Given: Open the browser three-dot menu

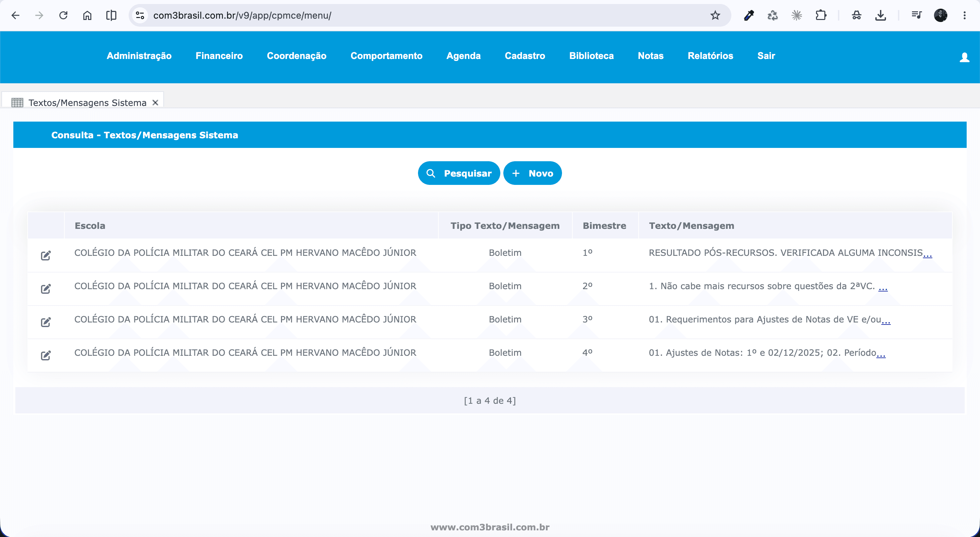Looking at the screenshot, I should 964,15.
